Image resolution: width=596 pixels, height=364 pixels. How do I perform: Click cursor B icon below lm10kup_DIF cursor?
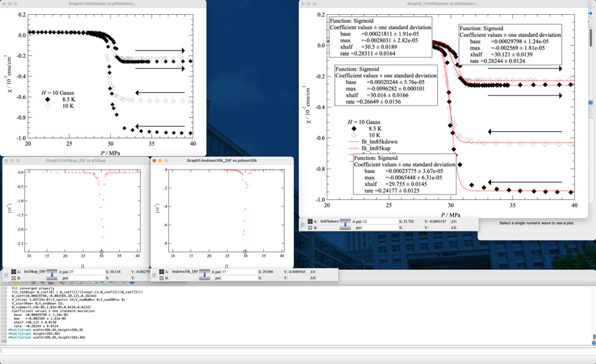13,278
